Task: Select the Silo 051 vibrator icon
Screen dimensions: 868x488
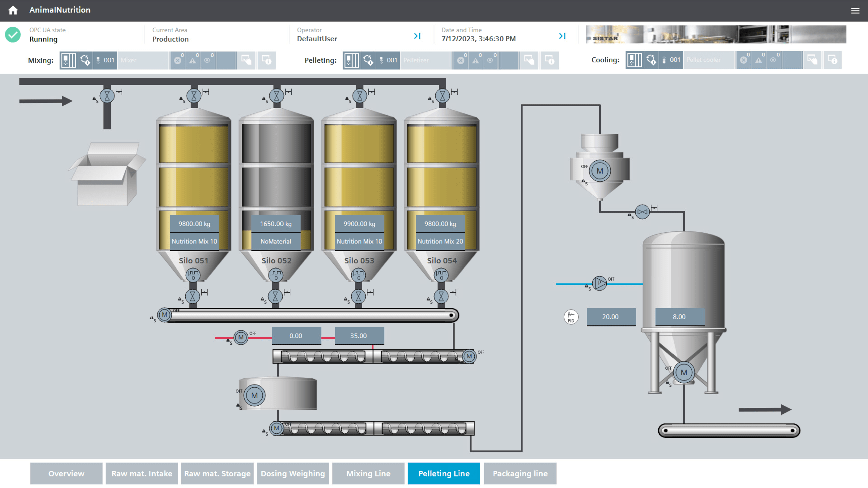Action: pos(193,275)
